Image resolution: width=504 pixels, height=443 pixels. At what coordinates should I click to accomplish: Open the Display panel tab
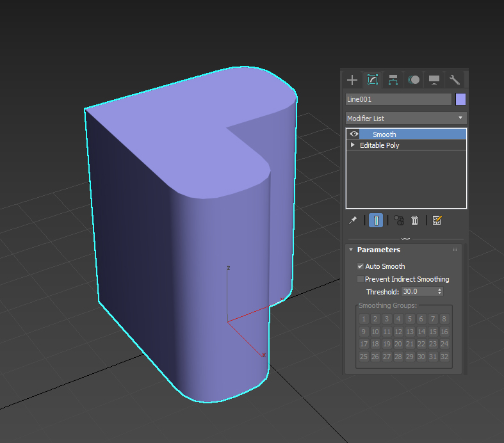click(x=434, y=80)
